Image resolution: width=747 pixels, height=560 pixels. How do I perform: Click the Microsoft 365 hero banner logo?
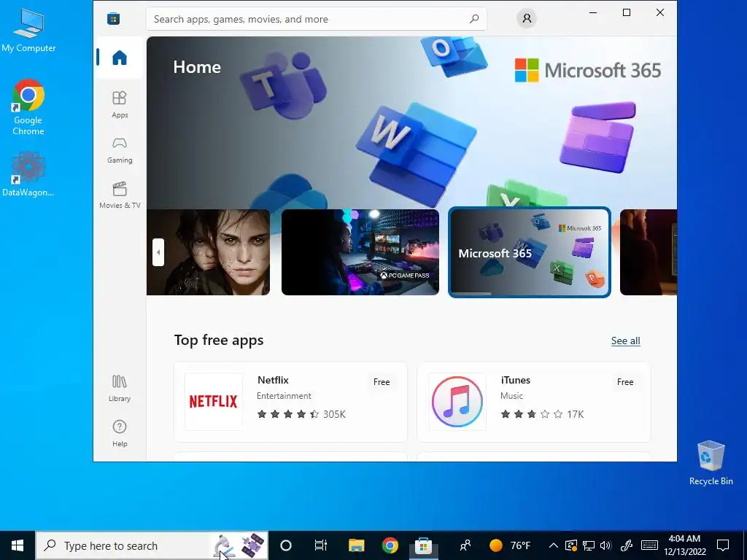point(588,71)
